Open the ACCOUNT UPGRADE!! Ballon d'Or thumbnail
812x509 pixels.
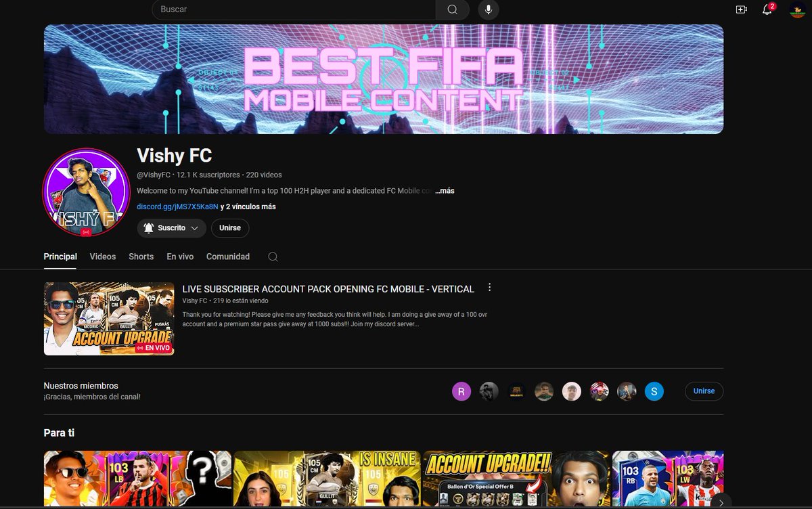tap(516, 480)
